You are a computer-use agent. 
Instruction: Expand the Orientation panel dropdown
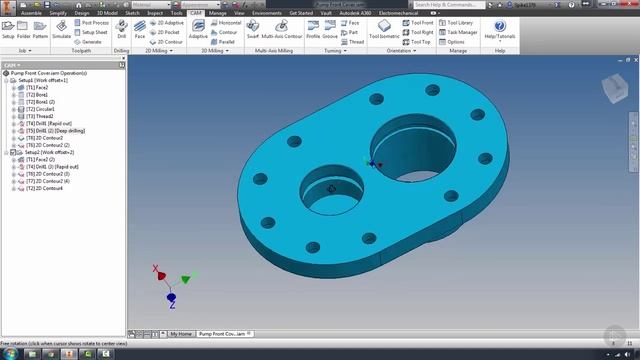(401, 51)
